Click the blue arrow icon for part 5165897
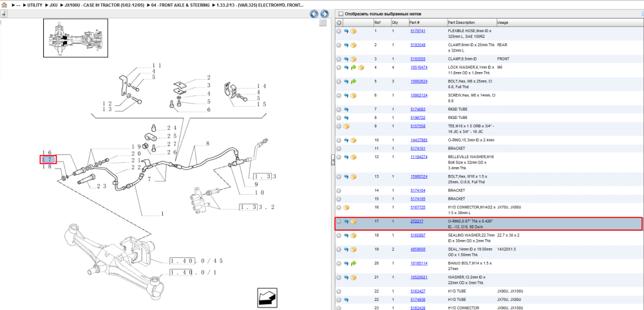644x310 pixels. click(x=346, y=235)
